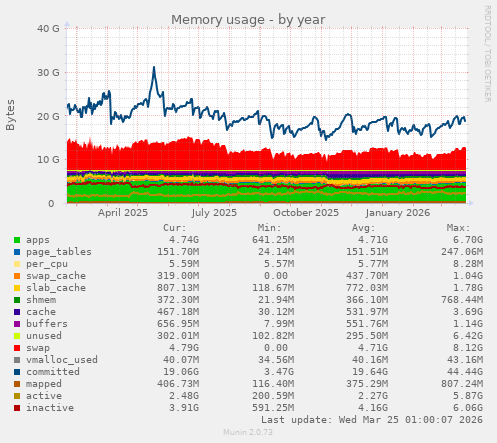This screenshot has height=443, width=497.
Task: Click the '10 G' axis label
Action: [49, 160]
